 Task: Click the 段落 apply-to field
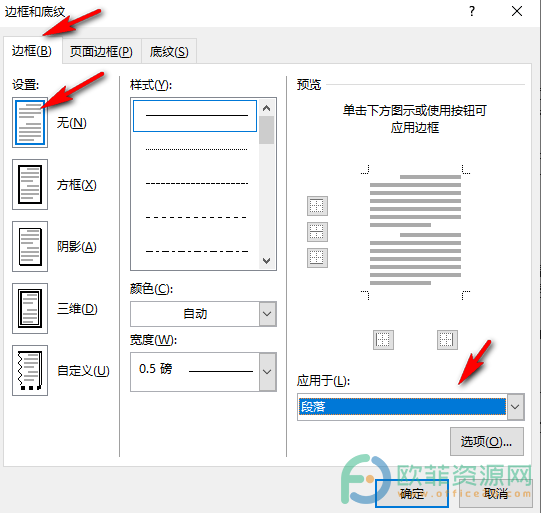click(x=402, y=407)
